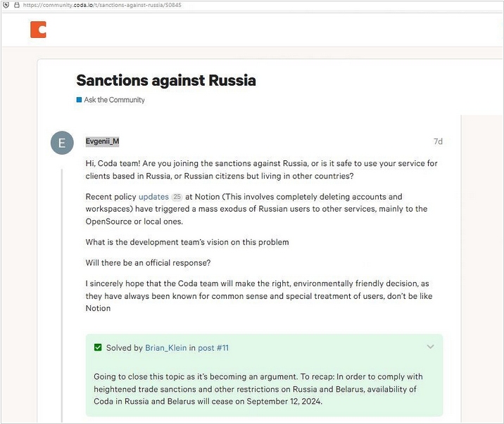Click the 7d post timestamp
The height and width of the screenshot is (424, 504).
438,141
